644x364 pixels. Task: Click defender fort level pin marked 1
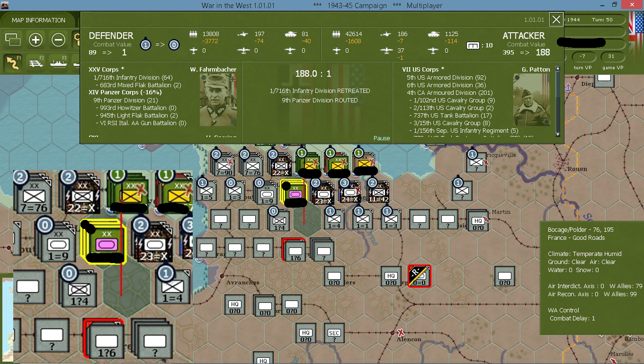pyautogui.click(x=146, y=45)
